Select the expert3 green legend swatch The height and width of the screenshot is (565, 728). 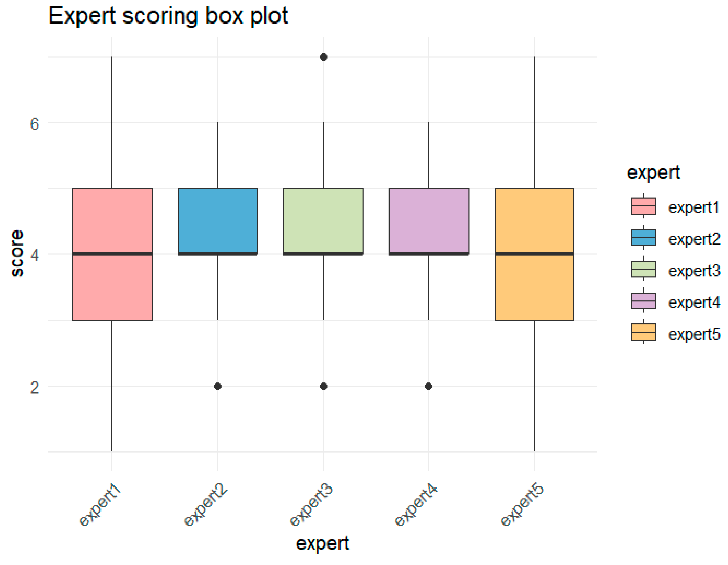[643, 269]
